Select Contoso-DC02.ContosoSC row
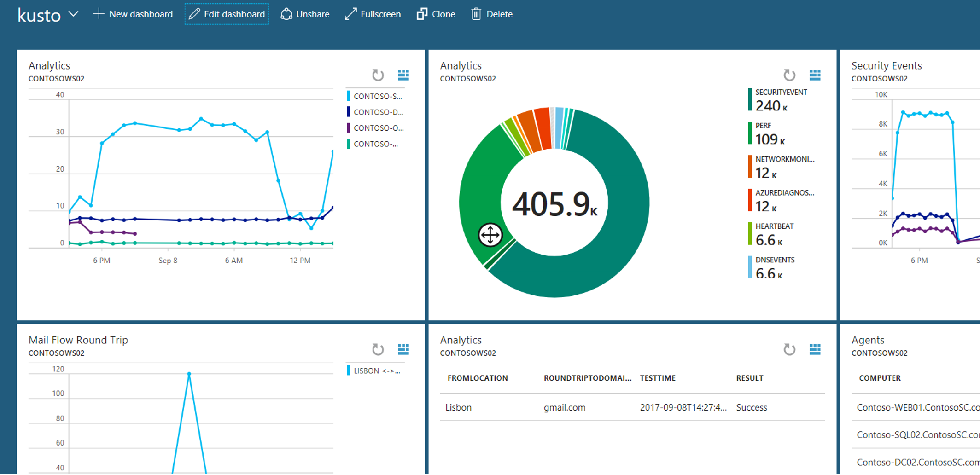The width and height of the screenshot is (980, 475). (918, 462)
